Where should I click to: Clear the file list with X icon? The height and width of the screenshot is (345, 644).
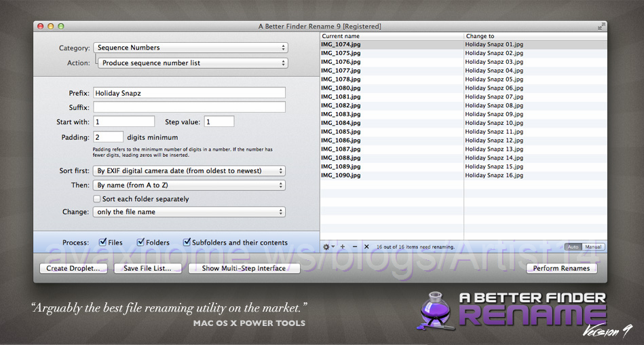(366, 247)
